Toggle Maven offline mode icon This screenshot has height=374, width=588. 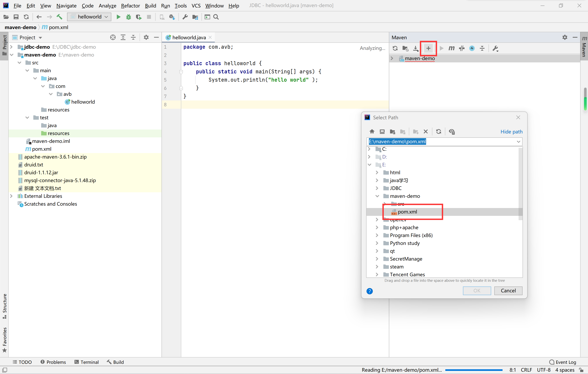[462, 48]
